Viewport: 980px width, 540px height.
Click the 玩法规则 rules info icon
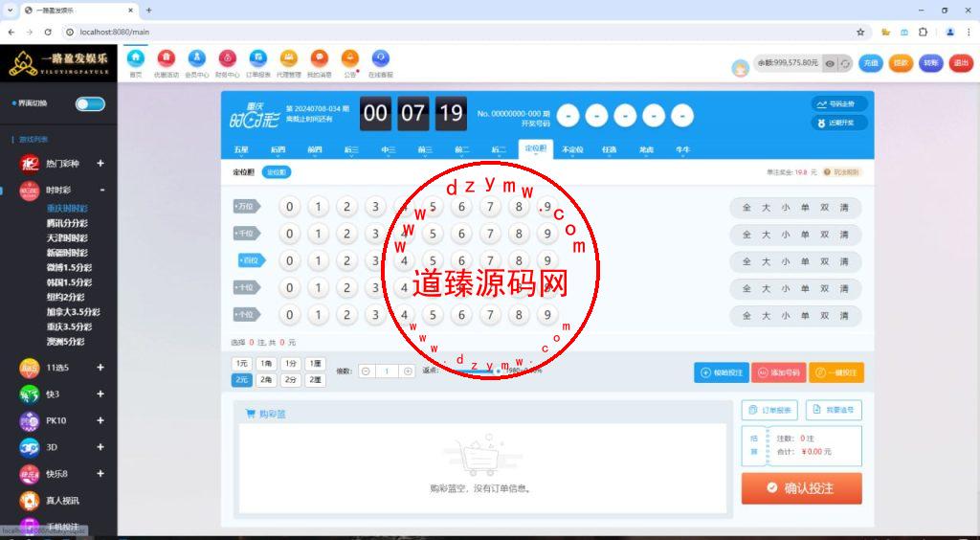(x=828, y=172)
